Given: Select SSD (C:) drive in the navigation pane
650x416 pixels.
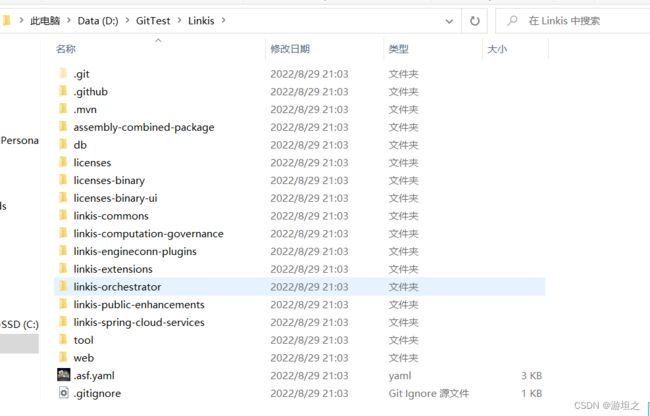Looking at the screenshot, I should 19,324.
